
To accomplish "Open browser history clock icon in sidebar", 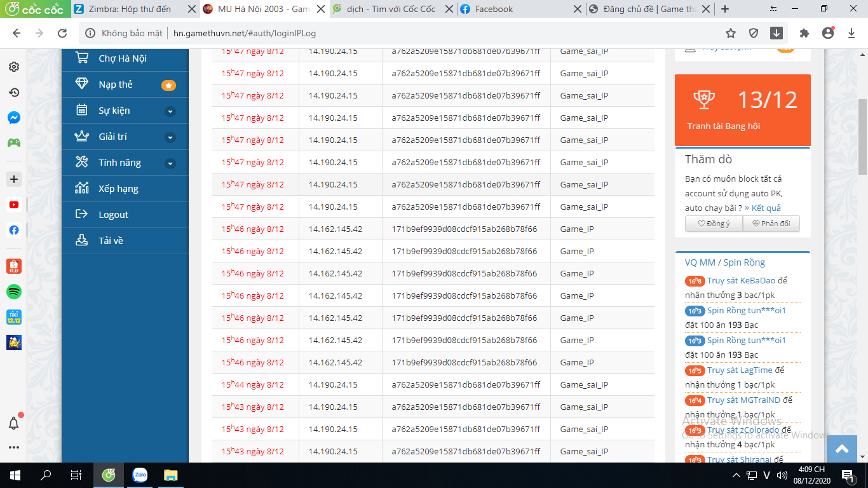I will click(14, 93).
